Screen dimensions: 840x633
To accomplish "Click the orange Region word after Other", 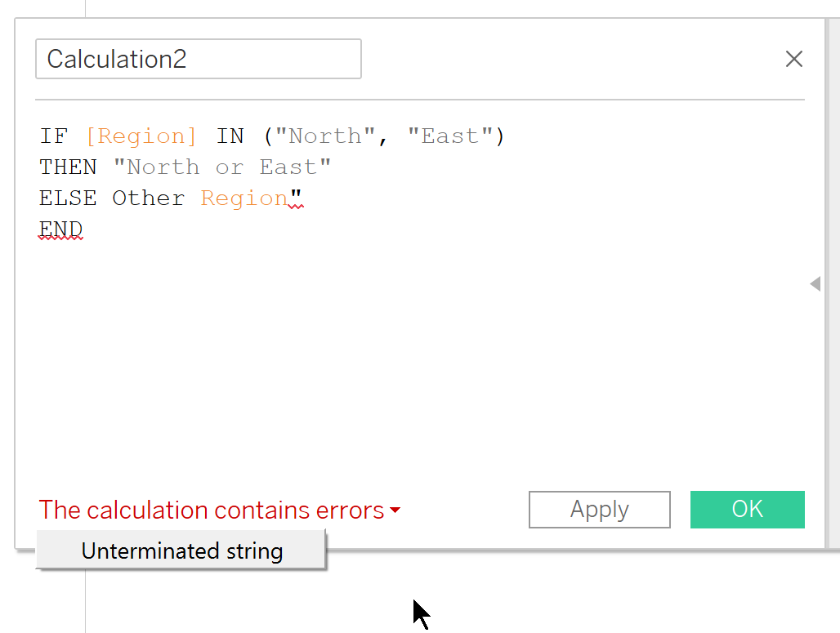I will 244,198.
